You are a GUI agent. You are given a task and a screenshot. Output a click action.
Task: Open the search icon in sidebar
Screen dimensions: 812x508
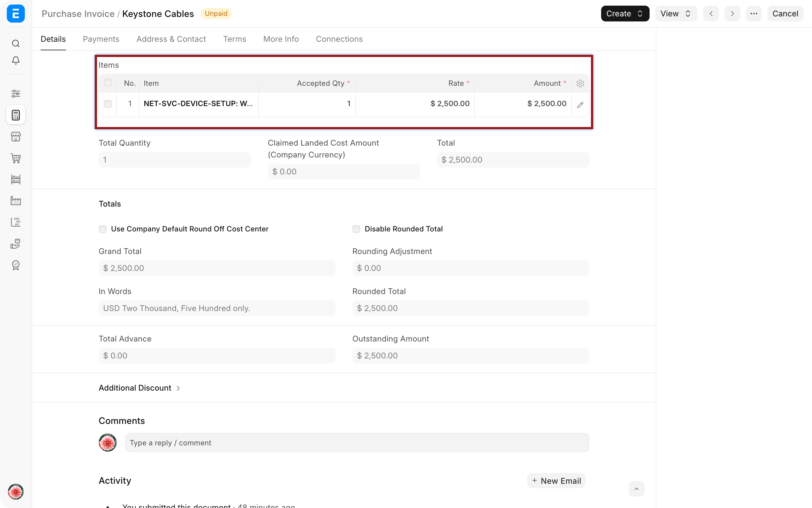pyautogui.click(x=16, y=43)
